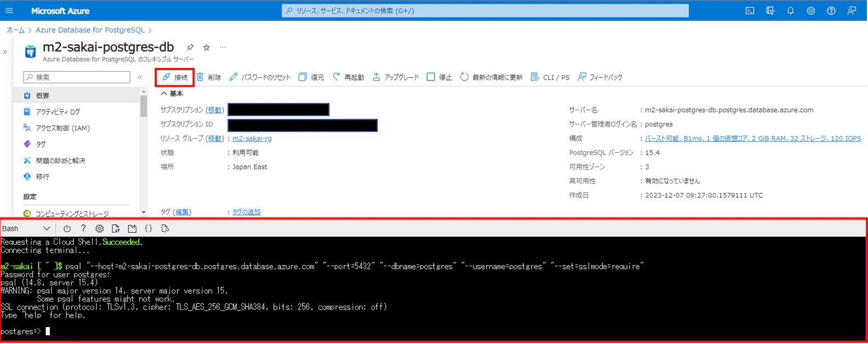Collapse the resource menu with double chevron
868x344 pixels.
(140, 77)
